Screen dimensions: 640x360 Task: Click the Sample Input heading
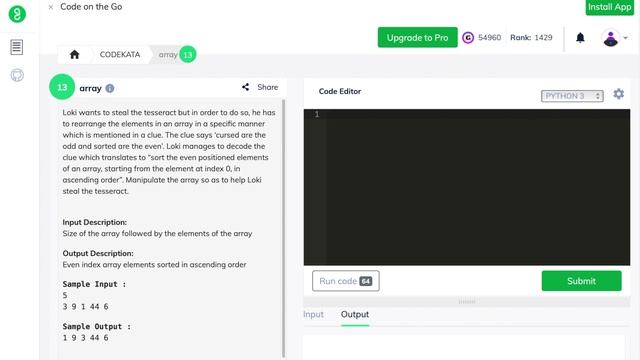[x=94, y=284]
